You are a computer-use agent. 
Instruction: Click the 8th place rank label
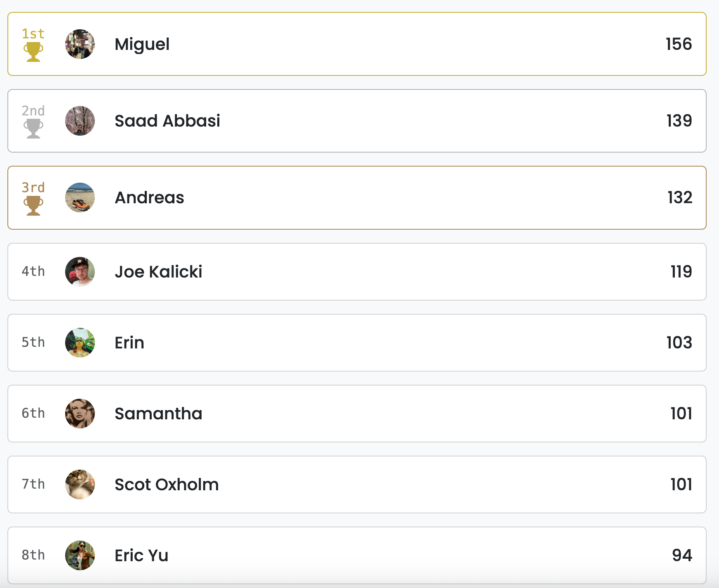pos(33,555)
